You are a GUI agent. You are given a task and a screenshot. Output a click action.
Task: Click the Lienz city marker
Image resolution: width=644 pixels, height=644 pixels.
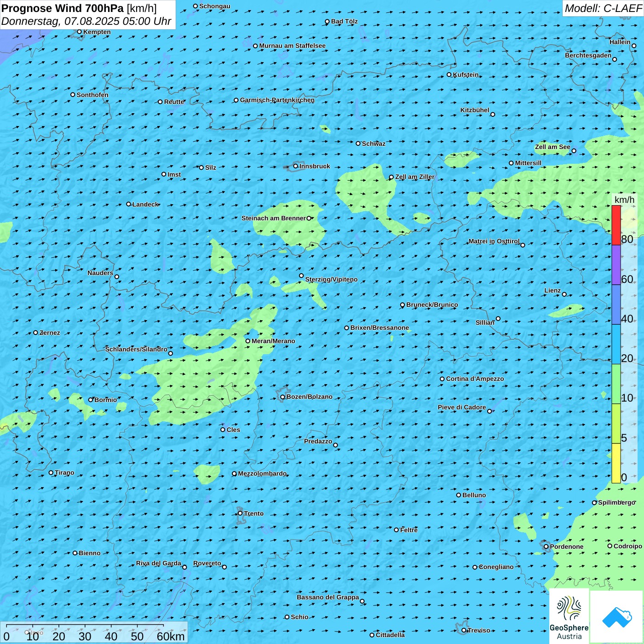tap(564, 294)
